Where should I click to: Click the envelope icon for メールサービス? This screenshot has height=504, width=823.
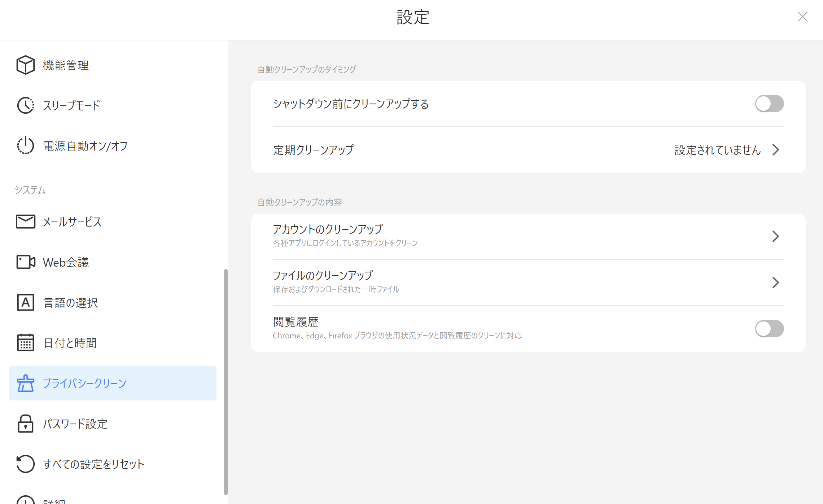[x=25, y=222]
